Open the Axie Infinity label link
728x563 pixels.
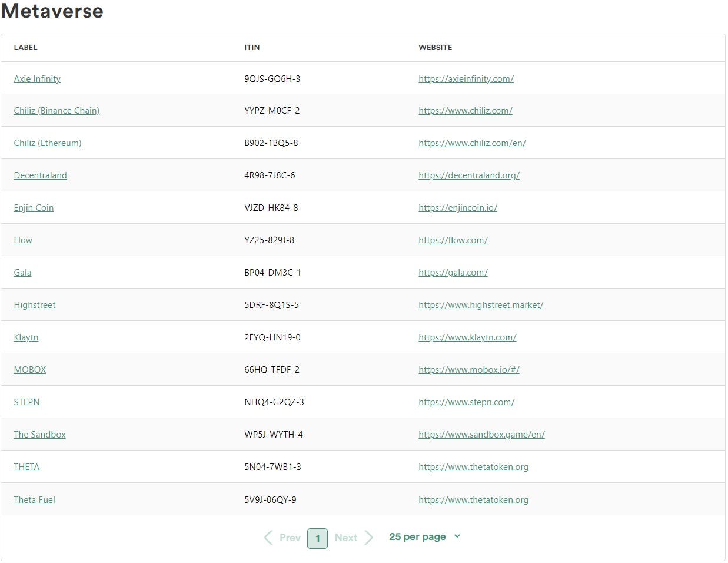pos(37,79)
